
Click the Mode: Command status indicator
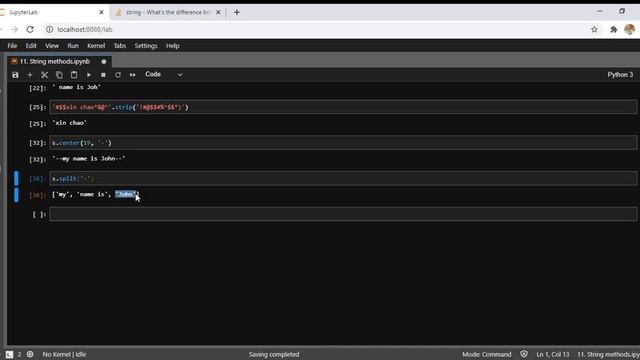(x=487, y=354)
